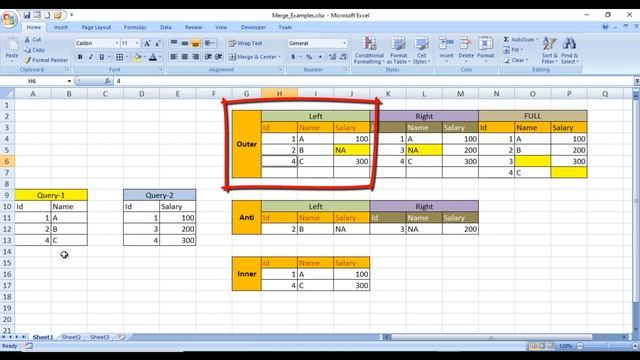Click Insert cells button

point(446,49)
